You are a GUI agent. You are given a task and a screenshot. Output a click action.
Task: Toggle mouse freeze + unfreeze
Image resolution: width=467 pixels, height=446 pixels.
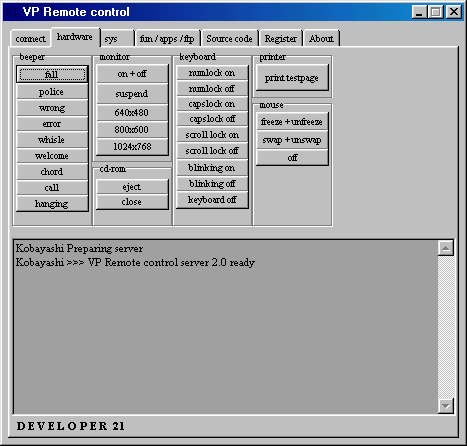[292, 122]
